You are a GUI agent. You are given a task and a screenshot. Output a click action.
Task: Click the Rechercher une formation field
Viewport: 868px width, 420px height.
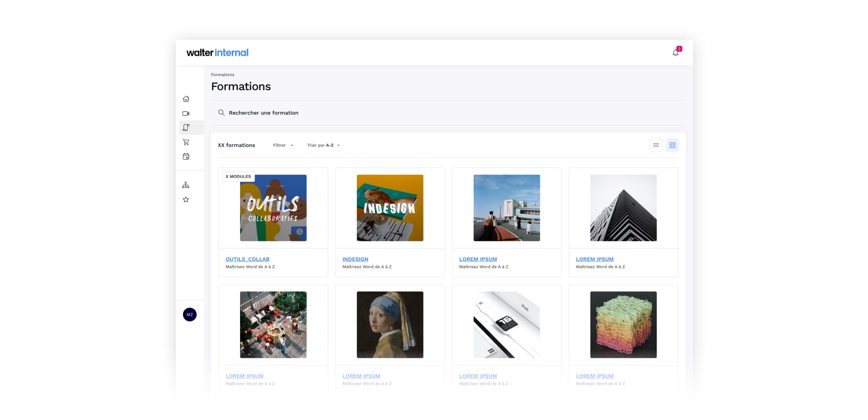pos(264,113)
